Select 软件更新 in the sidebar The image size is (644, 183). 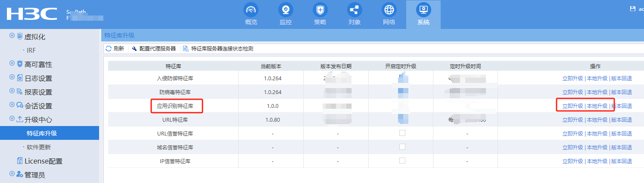pyautogui.click(x=38, y=147)
